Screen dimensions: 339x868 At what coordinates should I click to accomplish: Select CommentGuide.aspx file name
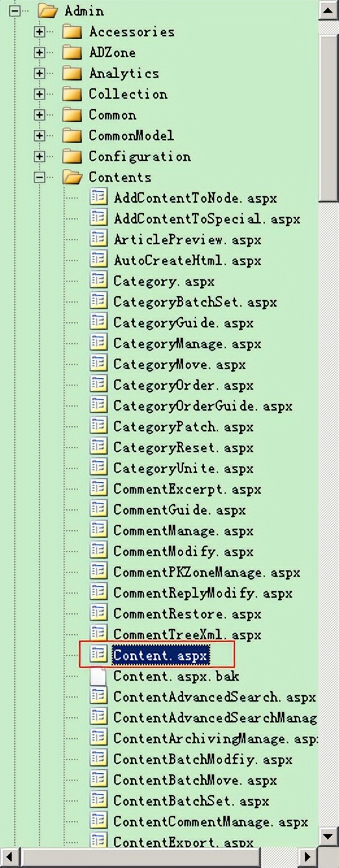click(x=179, y=511)
